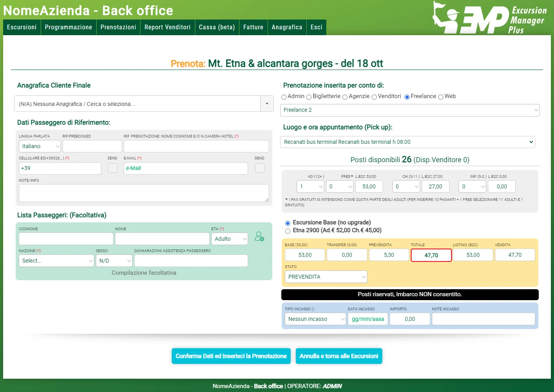Screen dimensions: 554x392
Task: Select the Web radio button
Action: 441,97
